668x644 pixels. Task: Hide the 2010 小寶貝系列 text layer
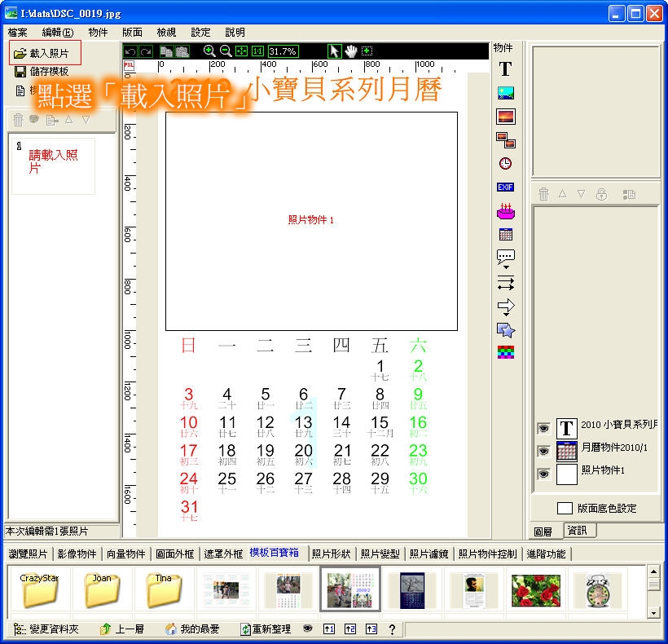click(543, 428)
